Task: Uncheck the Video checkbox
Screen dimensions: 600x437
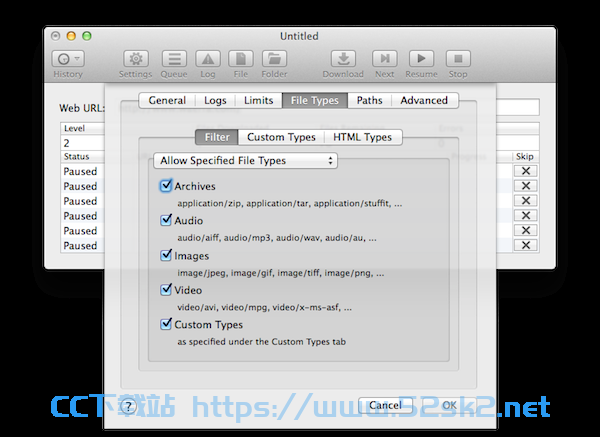Action: coord(166,290)
